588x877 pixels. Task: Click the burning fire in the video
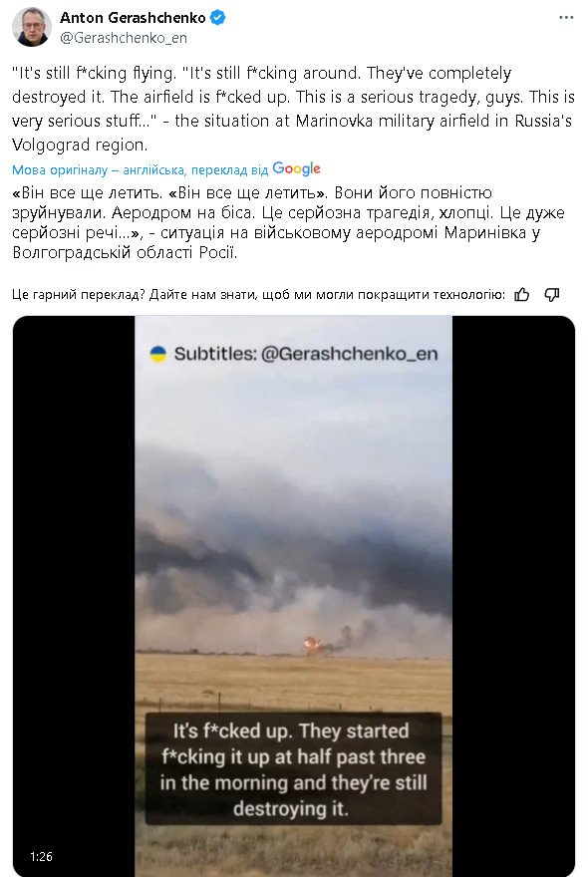312,645
